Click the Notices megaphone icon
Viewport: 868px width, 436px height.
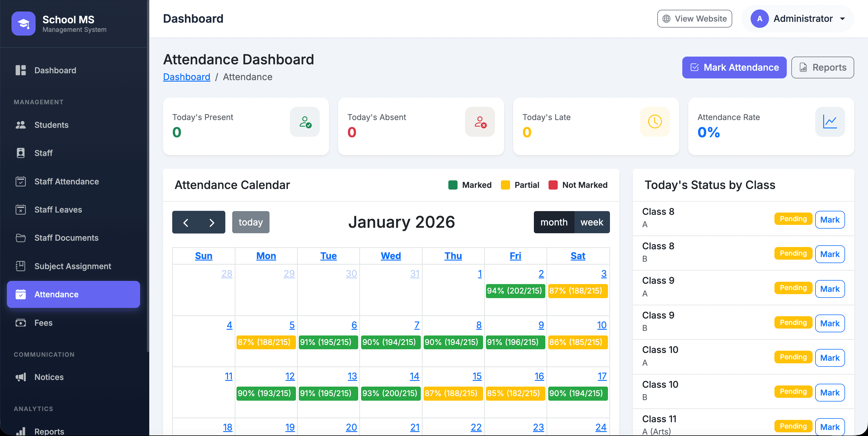(21, 377)
